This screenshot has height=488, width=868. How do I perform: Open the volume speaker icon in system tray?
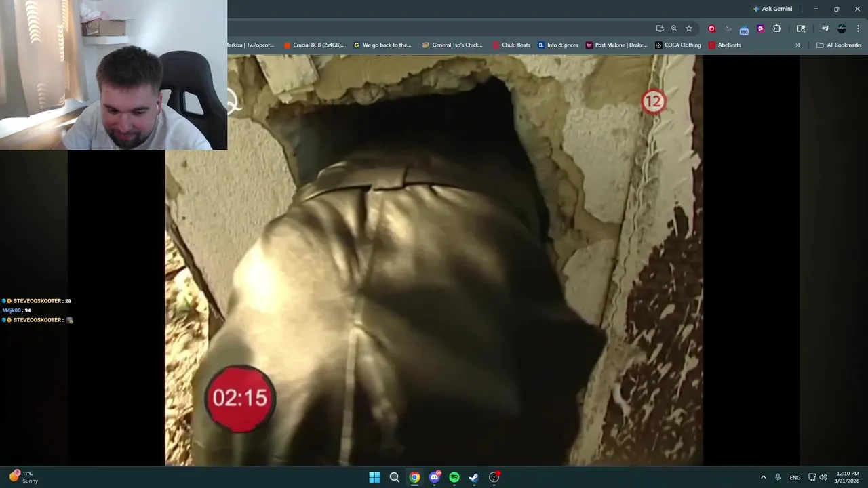(x=823, y=478)
